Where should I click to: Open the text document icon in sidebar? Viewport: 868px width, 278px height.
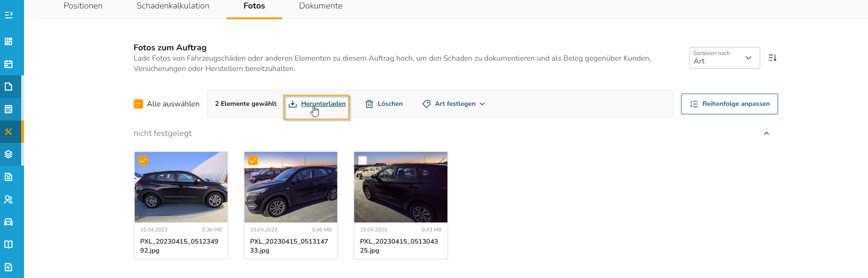pos(8,177)
